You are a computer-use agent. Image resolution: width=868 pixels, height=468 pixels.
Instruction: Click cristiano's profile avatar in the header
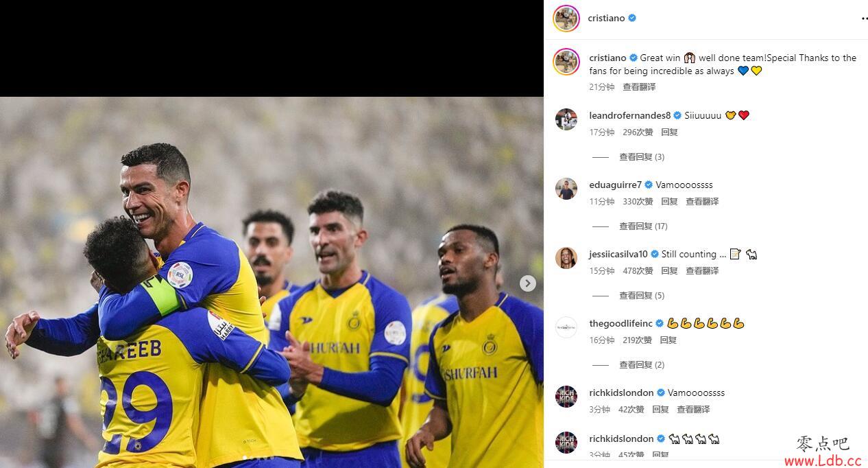(566, 19)
